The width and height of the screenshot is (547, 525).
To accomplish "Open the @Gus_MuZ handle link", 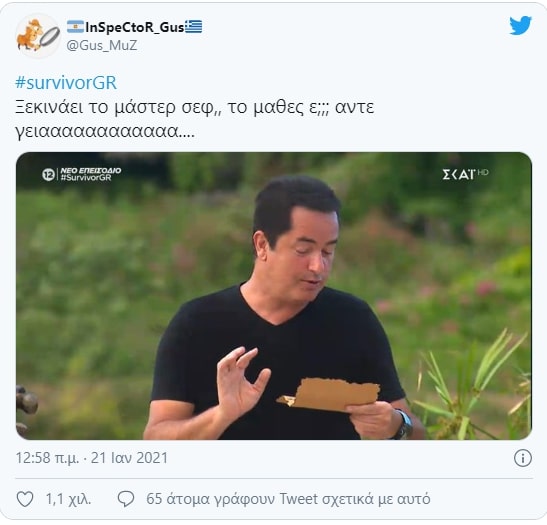I will click(x=102, y=45).
